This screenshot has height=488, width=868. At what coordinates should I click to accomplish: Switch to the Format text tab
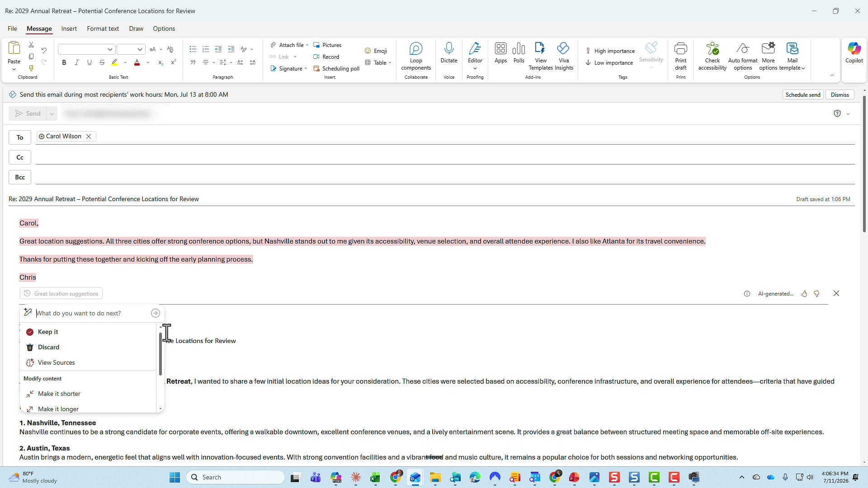coord(103,28)
